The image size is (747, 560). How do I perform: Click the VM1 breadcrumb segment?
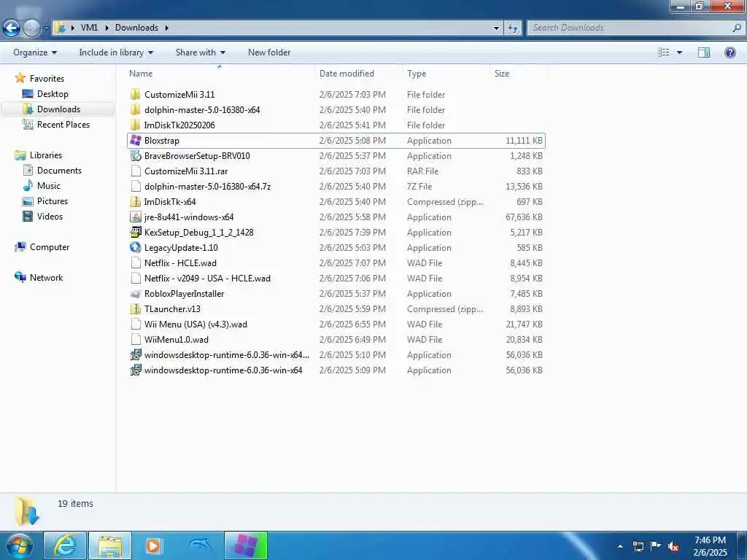[89, 28]
